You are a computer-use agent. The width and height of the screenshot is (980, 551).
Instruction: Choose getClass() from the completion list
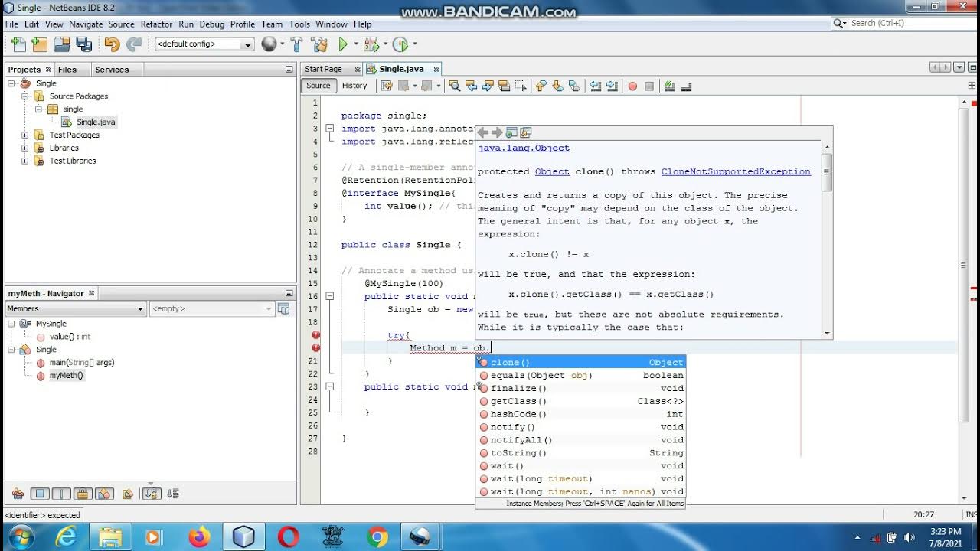580,401
